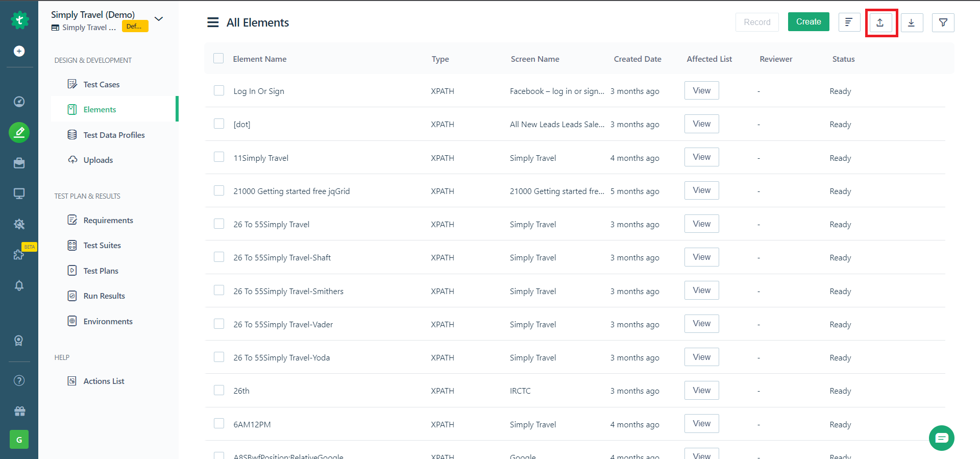This screenshot has height=459, width=980.
Task: Open the bell notifications icon
Action: coord(19,285)
